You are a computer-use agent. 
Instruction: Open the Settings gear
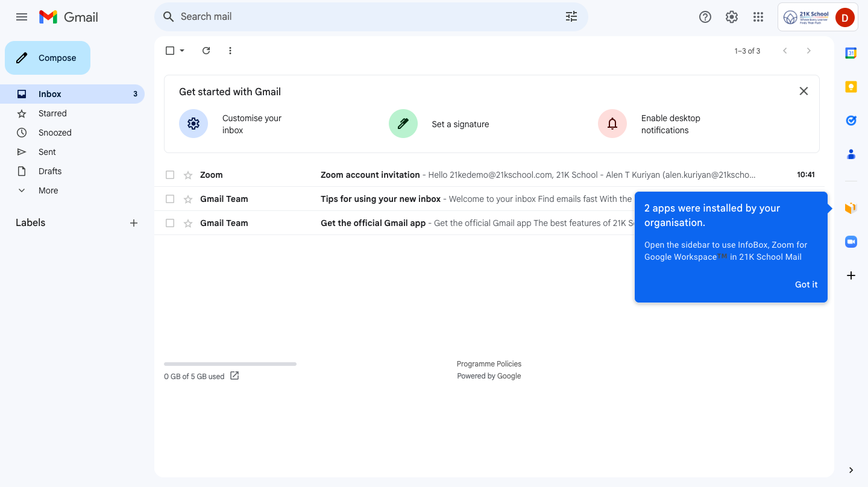coord(732,17)
